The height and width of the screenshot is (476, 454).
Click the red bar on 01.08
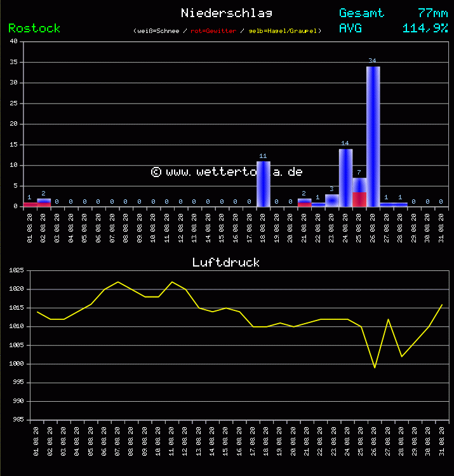[30, 204]
